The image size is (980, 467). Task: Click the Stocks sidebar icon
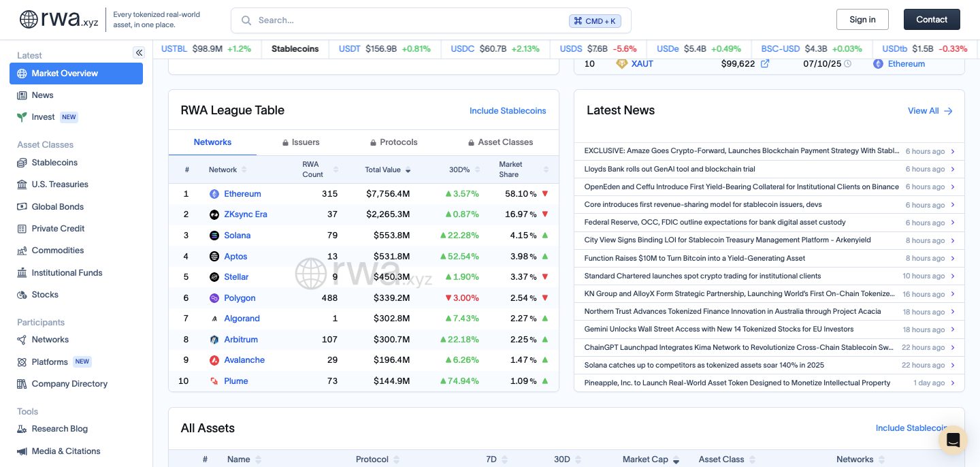[x=22, y=295]
